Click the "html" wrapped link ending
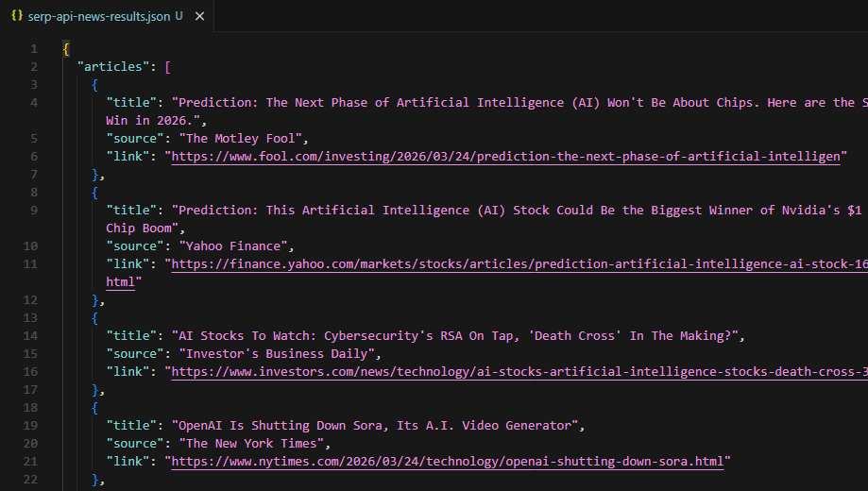 click(x=120, y=282)
